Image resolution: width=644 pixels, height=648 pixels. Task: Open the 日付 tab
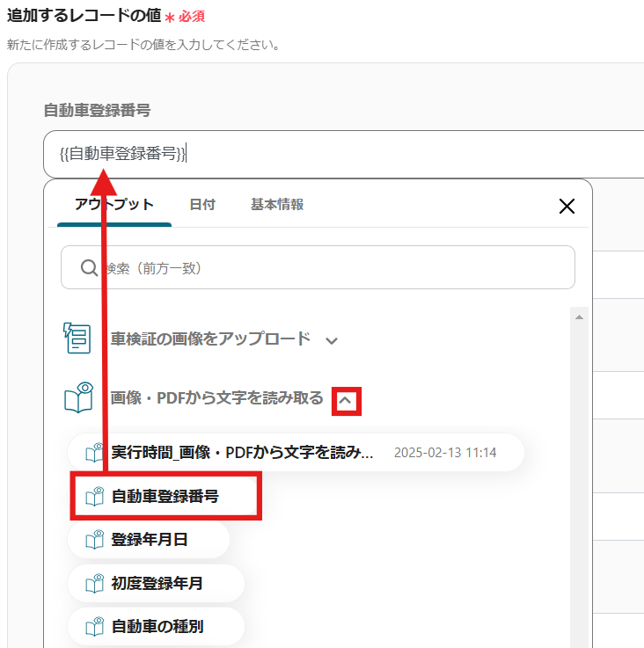click(x=202, y=204)
